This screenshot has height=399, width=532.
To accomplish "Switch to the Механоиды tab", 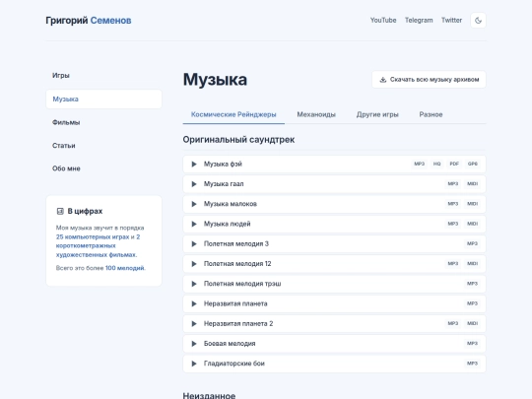I will click(x=316, y=114).
